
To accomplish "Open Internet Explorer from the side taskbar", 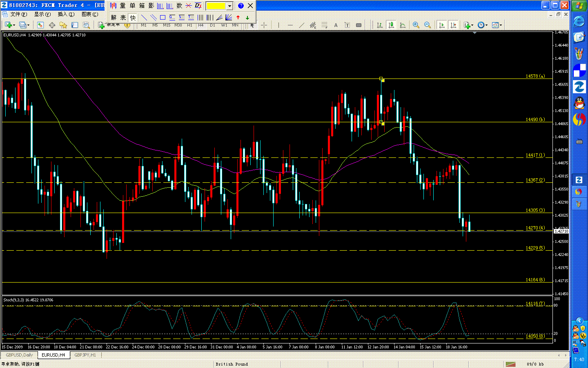I will (x=579, y=21).
